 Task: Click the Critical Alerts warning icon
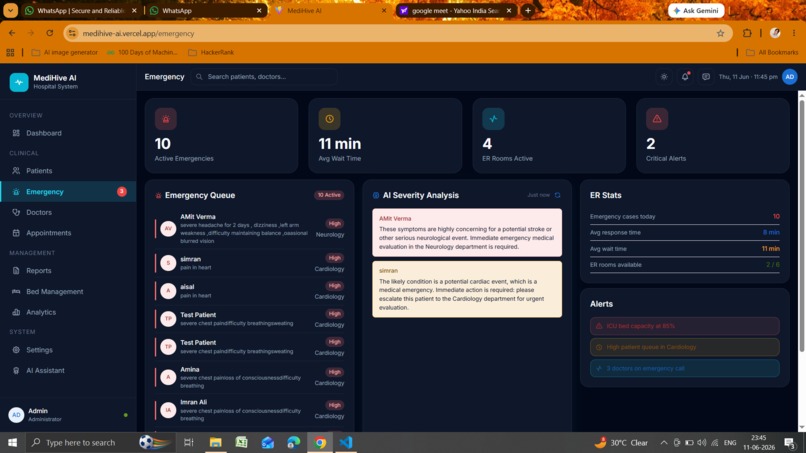click(657, 119)
